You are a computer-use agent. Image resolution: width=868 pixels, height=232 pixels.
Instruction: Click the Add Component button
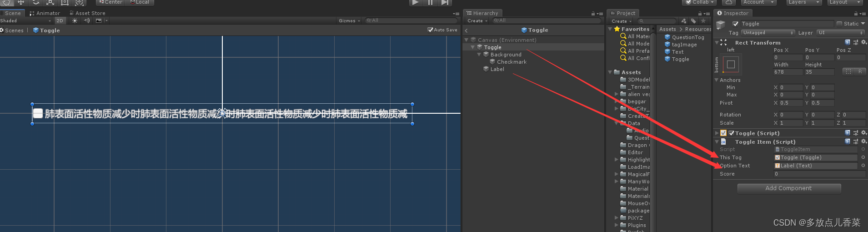pos(789,188)
